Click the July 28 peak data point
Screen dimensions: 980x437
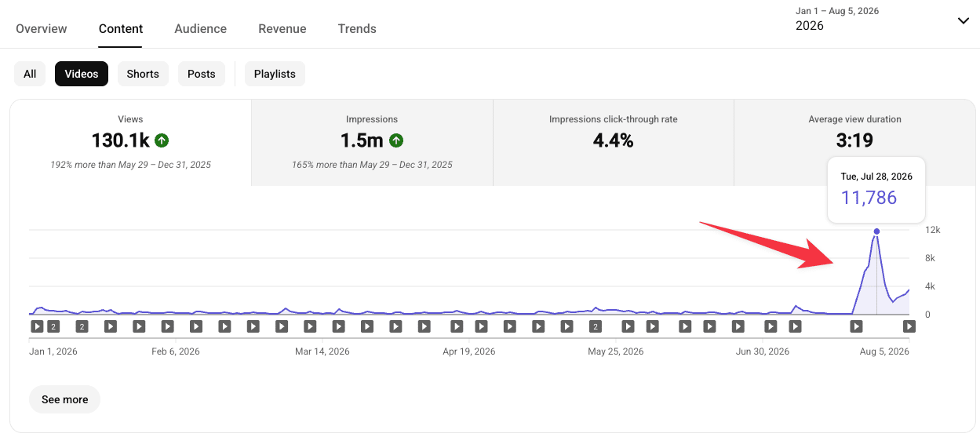(876, 231)
